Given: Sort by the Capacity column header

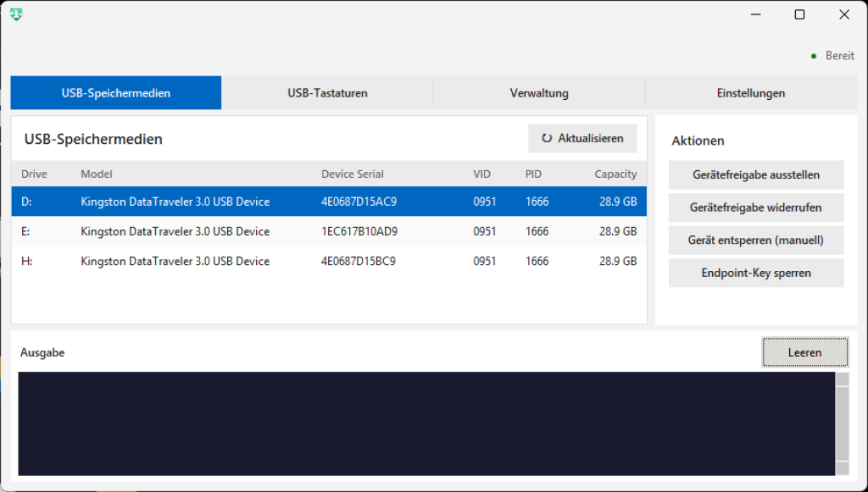Looking at the screenshot, I should pos(615,174).
